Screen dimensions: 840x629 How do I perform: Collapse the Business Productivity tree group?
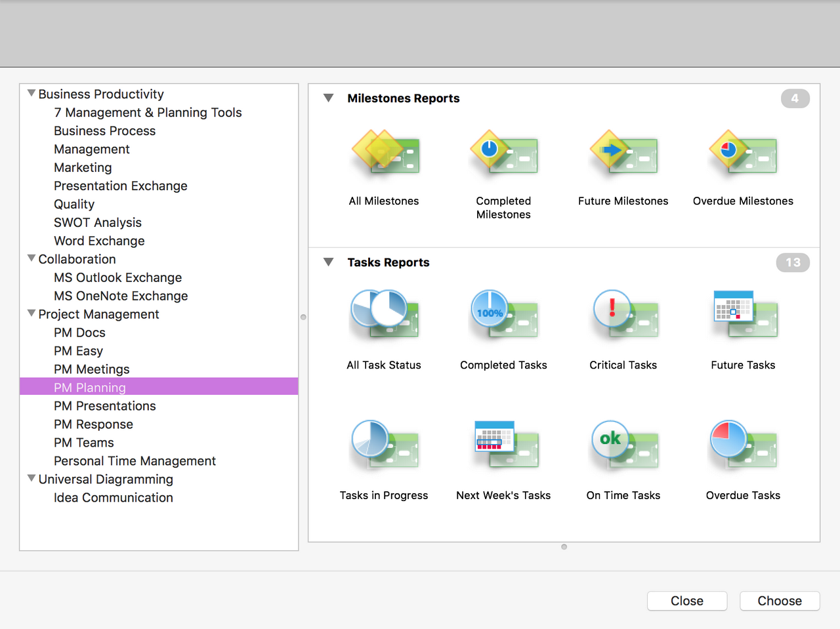31,94
